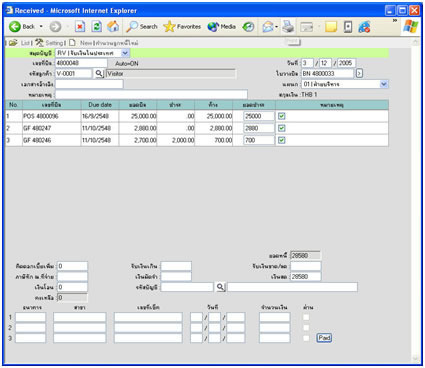The image size is (425, 368).
Task: Click the first cheque number field
Action: point(148,317)
